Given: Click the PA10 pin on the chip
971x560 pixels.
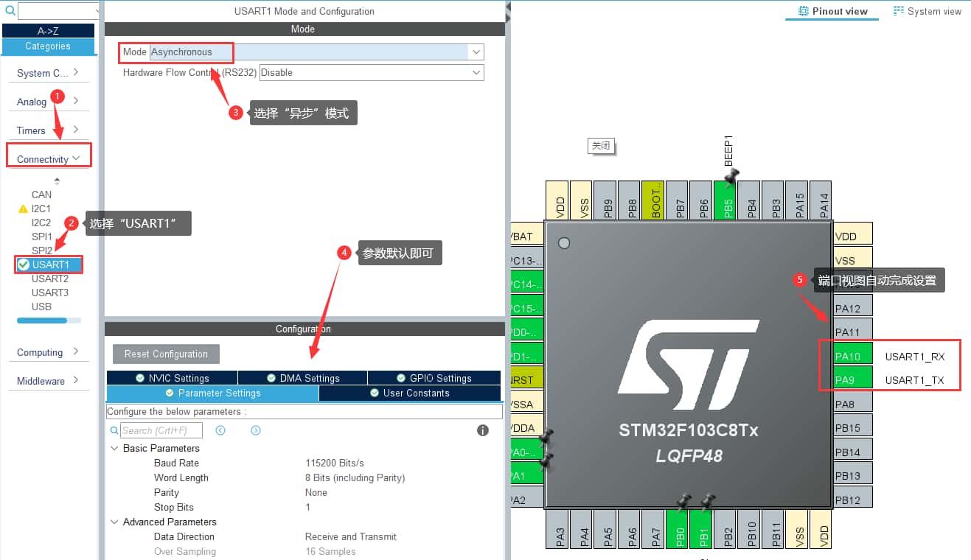Looking at the screenshot, I should point(848,357).
